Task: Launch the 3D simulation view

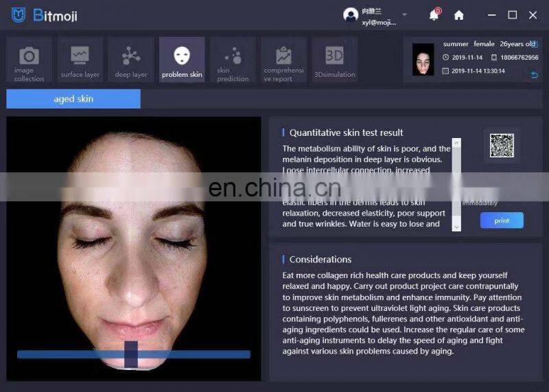Action: coord(335,60)
